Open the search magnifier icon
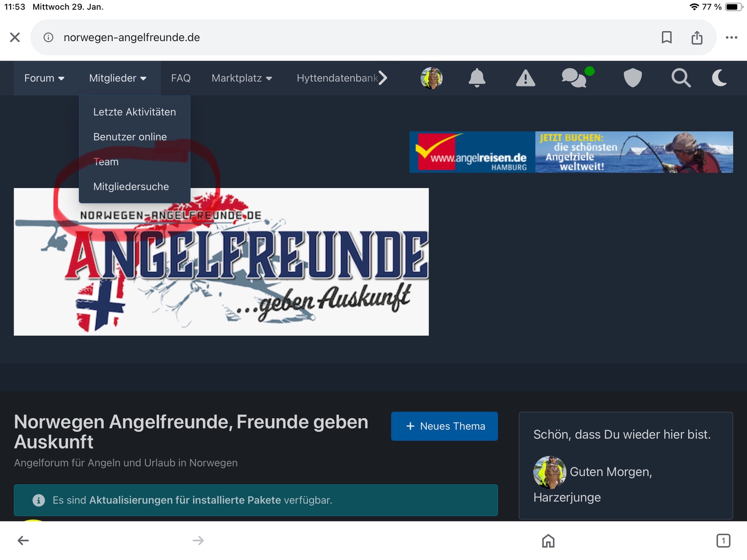Image resolution: width=747 pixels, height=560 pixels. (681, 78)
